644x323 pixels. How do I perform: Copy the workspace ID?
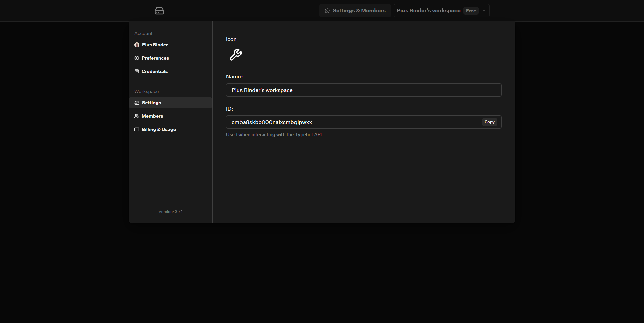click(x=489, y=122)
